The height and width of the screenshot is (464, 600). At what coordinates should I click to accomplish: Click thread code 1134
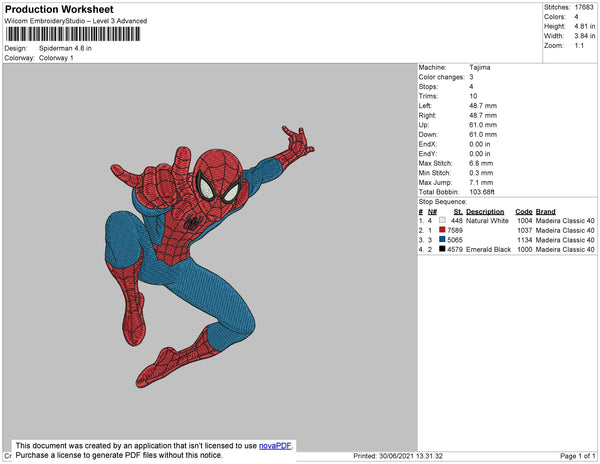tap(525, 240)
